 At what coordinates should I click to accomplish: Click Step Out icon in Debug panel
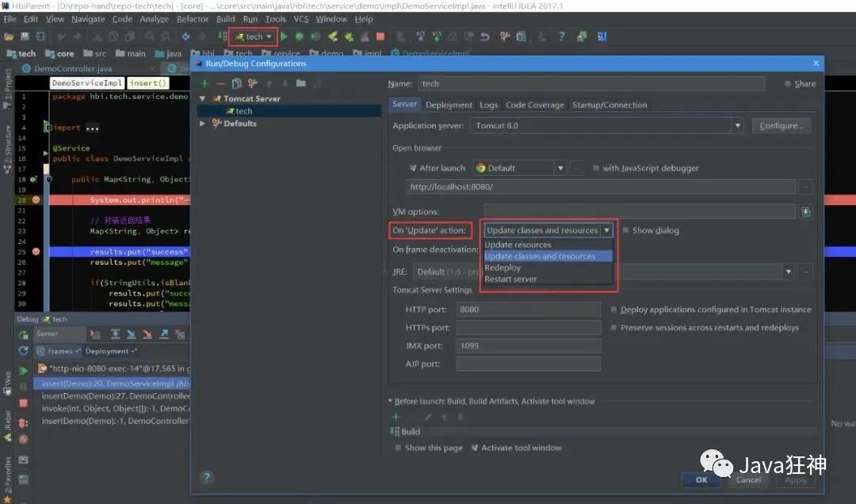click(164, 334)
